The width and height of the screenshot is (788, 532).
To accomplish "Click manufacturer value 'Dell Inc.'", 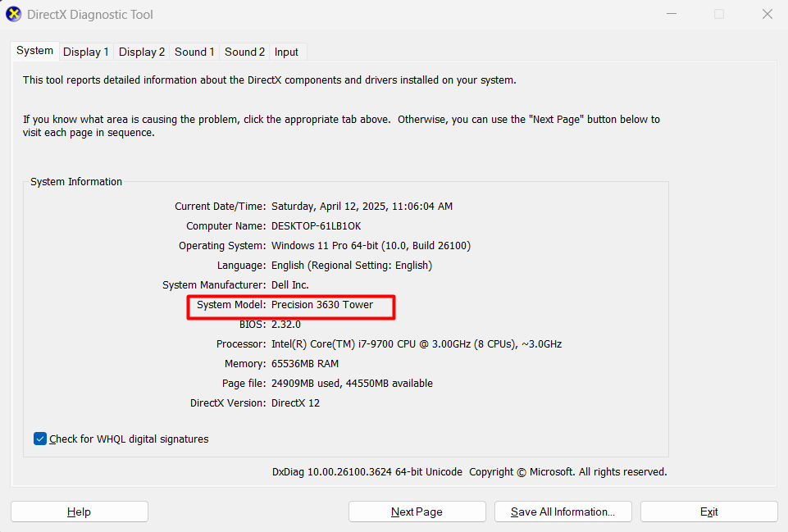I will click(x=290, y=284).
